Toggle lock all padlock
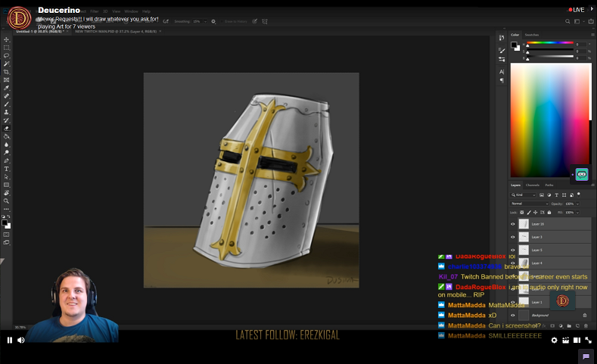Image resolution: width=597 pixels, height=364 pixels. coord(549,213)
